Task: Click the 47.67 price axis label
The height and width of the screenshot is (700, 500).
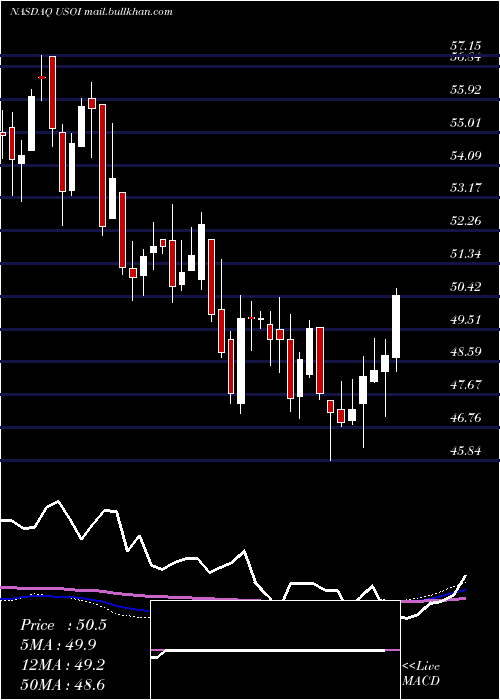Action: tap(466, 385)
